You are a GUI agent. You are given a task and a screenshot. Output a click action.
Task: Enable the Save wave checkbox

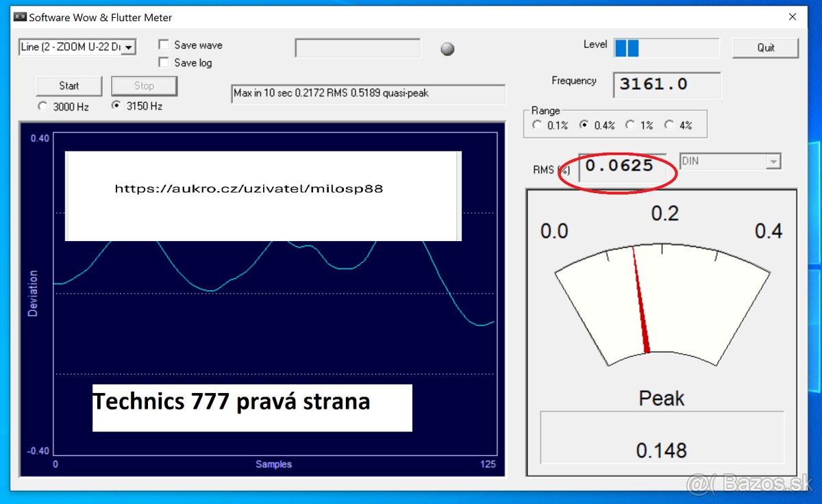[164, 45]
